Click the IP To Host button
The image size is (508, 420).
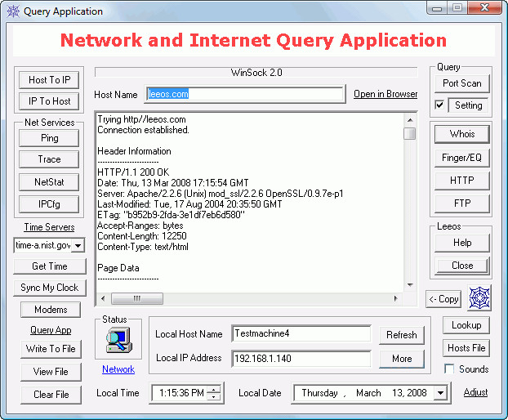[x=49, y=101]
